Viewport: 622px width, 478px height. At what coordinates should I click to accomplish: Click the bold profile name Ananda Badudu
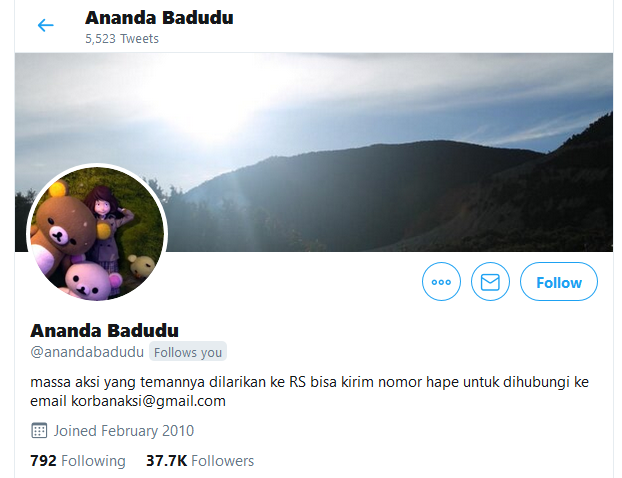(104, 330)
